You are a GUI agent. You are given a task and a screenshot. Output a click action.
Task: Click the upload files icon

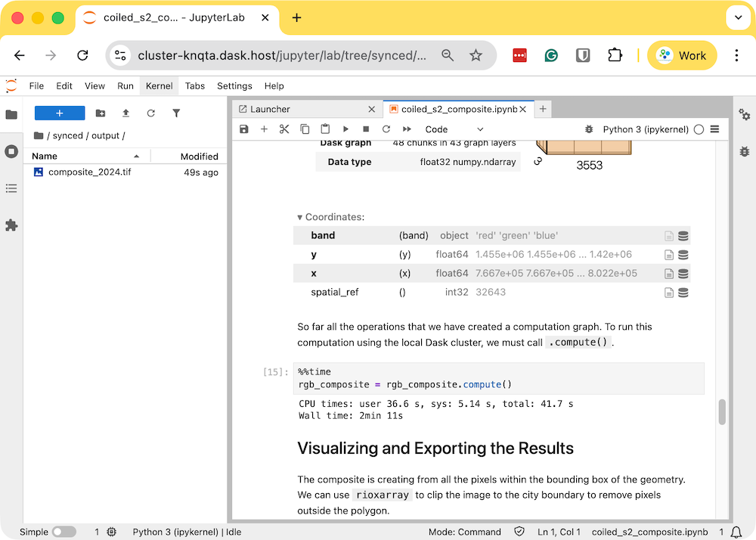(125, 113)
